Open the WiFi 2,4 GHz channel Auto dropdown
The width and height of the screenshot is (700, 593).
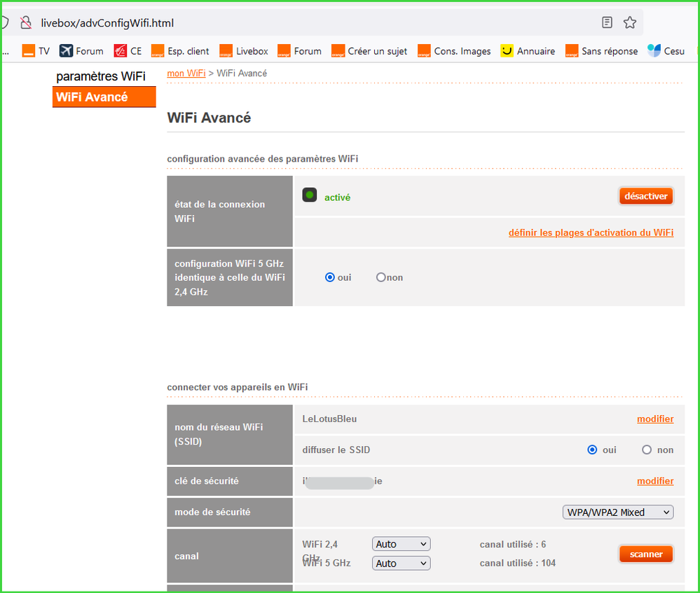click(x=401, y=544)
